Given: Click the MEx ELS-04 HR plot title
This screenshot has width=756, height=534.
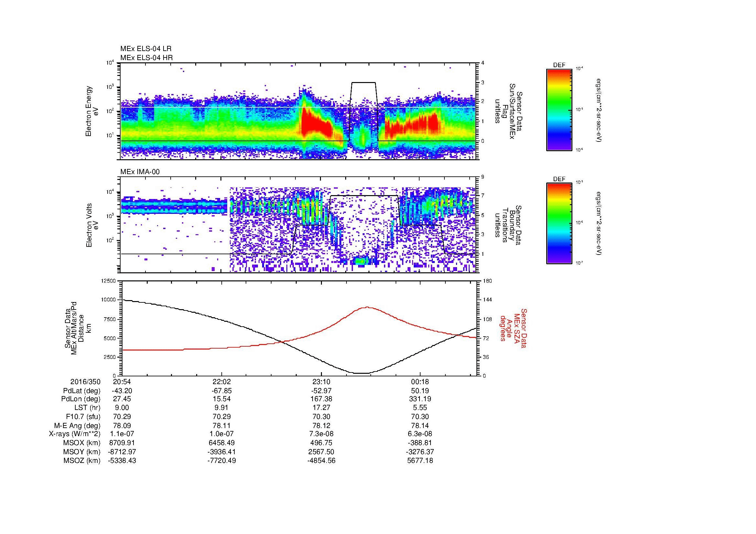Looking at the screenshot, I should point(146,58).
